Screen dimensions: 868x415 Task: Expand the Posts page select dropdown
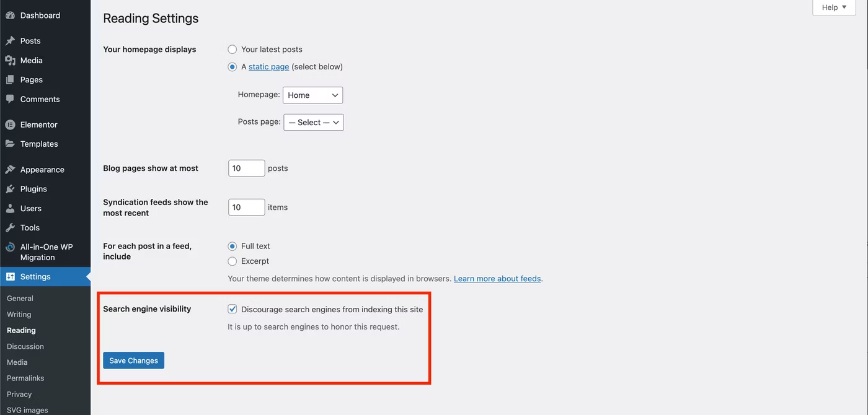click(313, 123)
